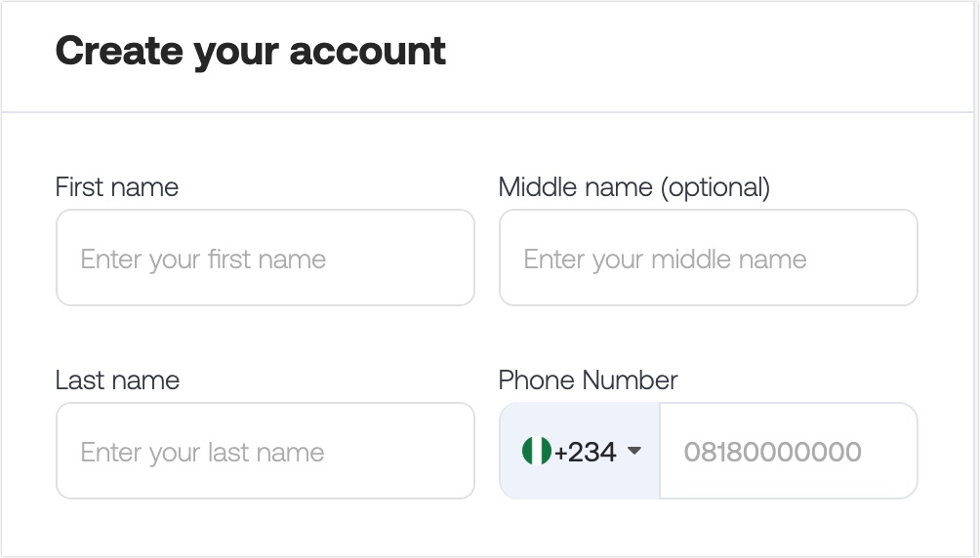
Task: Click the "Create your account" heading
Action: click(x=251, y=52)
